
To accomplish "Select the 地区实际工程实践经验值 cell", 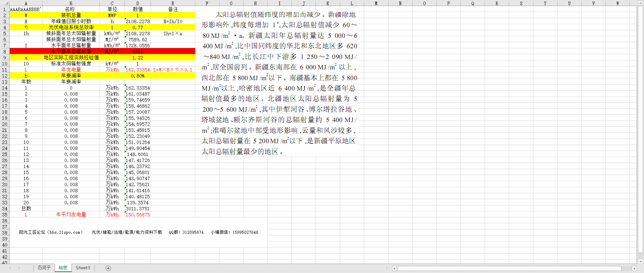I will [x=71, y=58].
